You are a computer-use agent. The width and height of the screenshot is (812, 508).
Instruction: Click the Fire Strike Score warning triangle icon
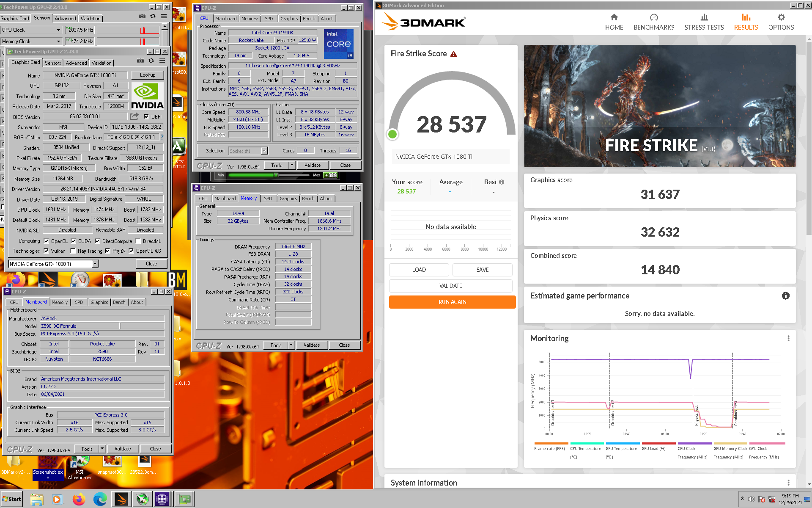[453, 54]
